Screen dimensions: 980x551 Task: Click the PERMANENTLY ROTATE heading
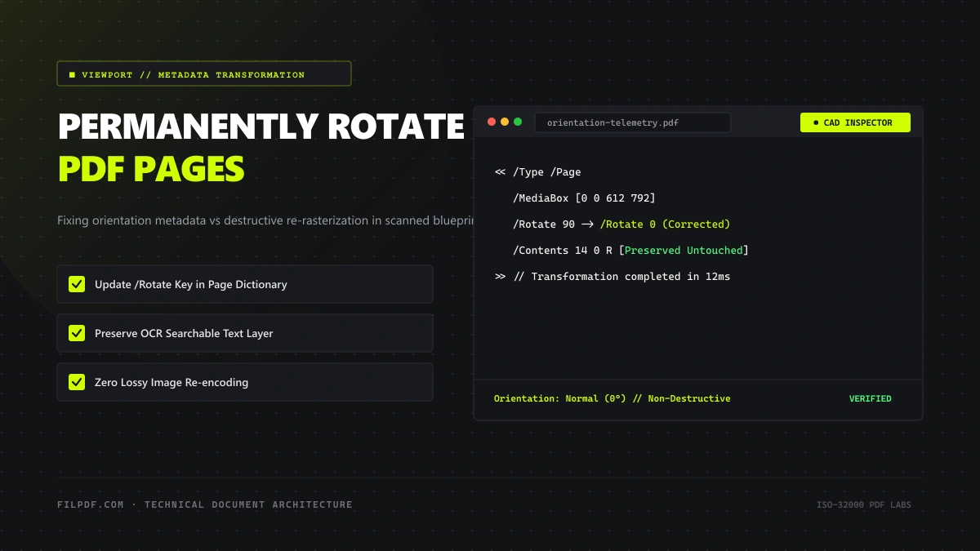pyautogui.click(x=261, y=127)
